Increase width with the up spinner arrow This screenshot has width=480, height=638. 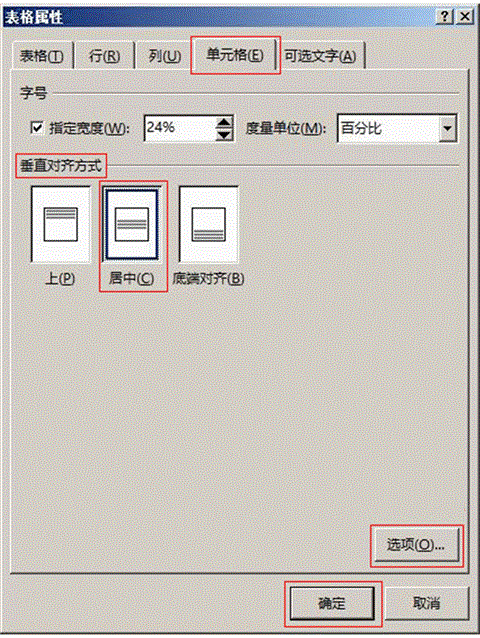click(224, 122)
